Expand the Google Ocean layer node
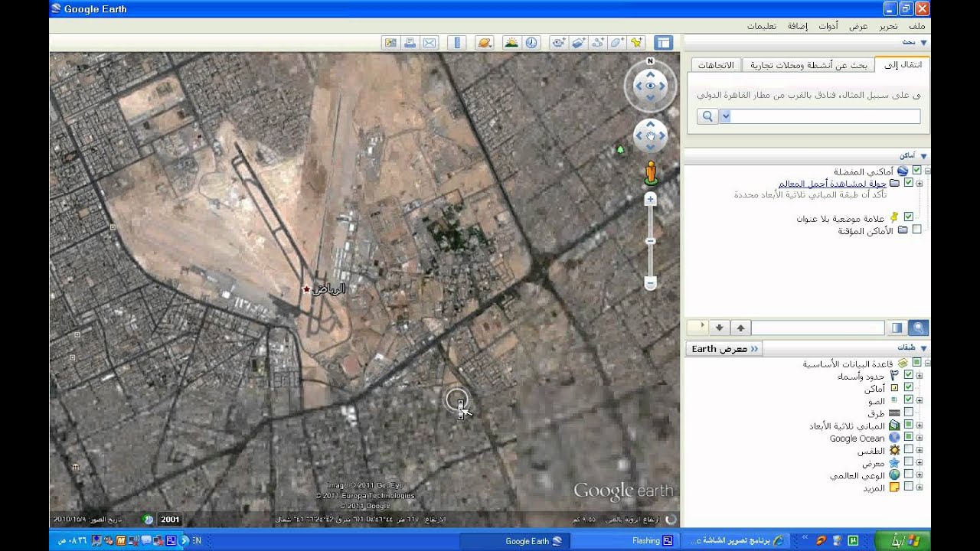 point(919,438)
